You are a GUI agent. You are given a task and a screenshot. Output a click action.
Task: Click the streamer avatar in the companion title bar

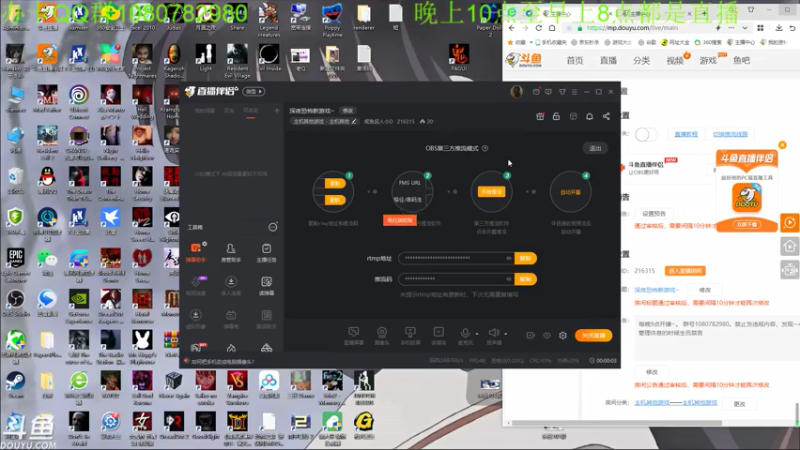point(516,92)
